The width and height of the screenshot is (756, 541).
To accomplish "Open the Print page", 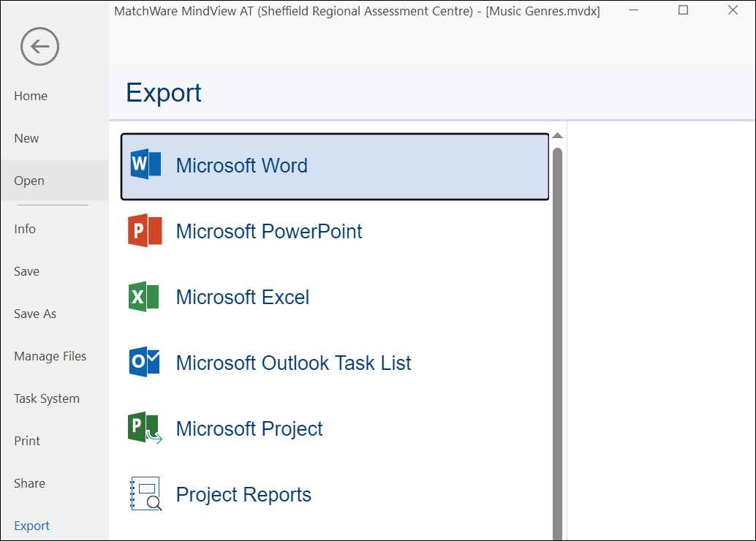I will pos(27,441).
